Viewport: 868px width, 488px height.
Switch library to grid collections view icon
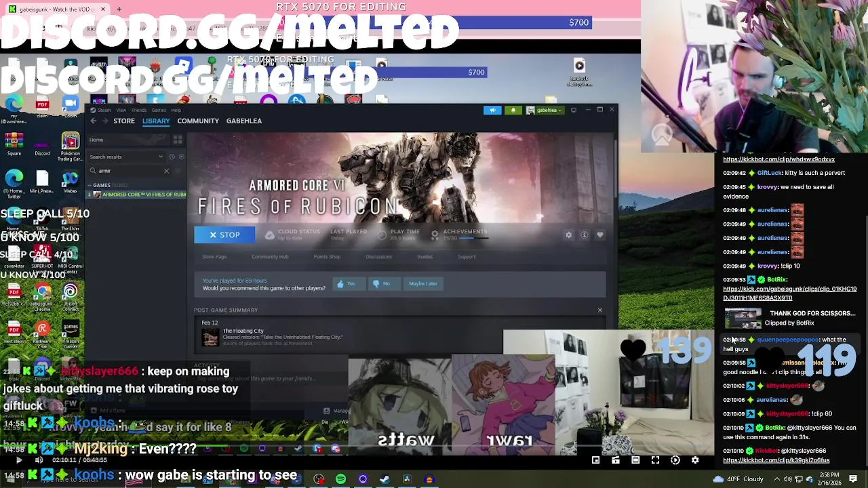click(178, 140)
